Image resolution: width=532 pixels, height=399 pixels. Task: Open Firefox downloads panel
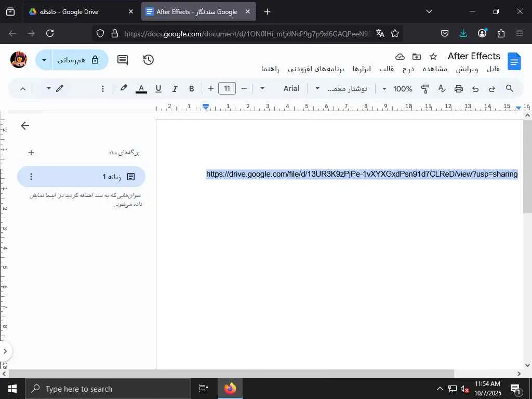(463, 33)
